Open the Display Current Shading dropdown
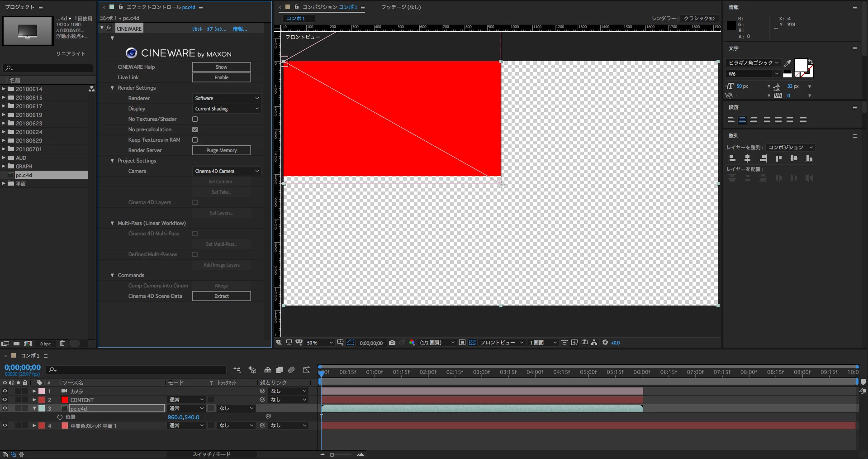868x459 pixels. pos(227,109)
